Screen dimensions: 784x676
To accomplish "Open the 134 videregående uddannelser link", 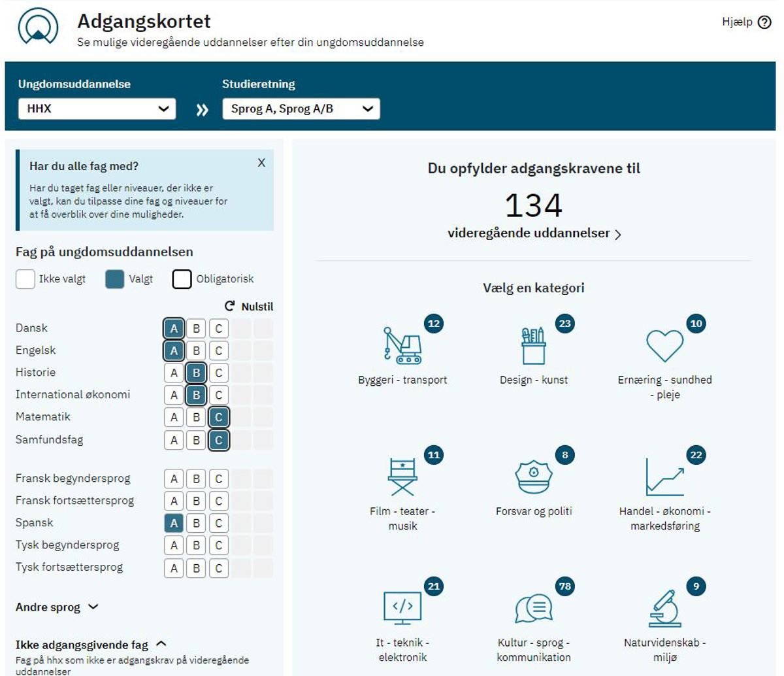I will [x=533, y=233].
